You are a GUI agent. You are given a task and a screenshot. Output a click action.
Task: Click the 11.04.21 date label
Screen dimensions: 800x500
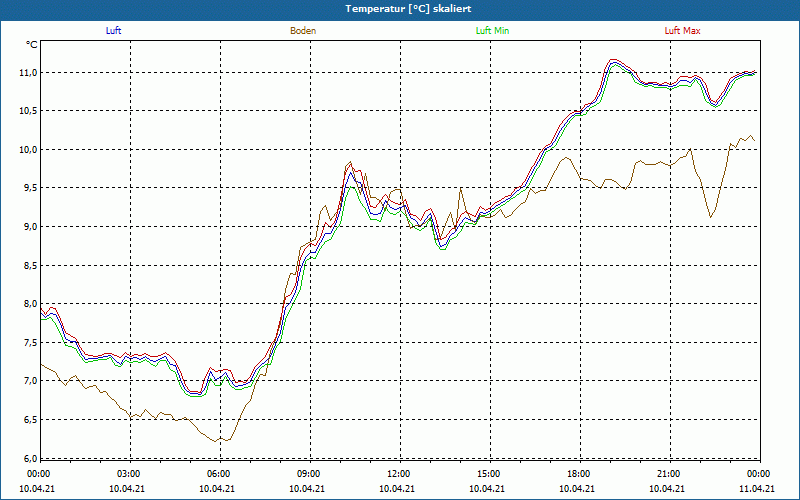757,488
